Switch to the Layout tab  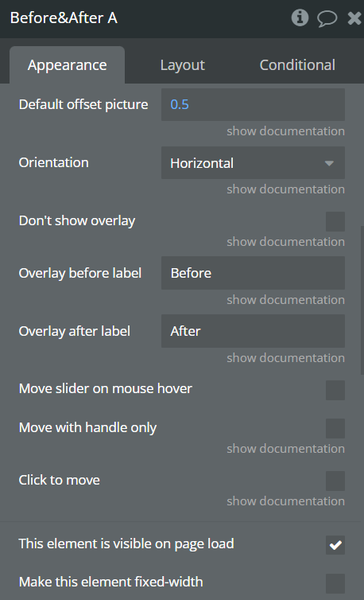[x=182, y=64]
